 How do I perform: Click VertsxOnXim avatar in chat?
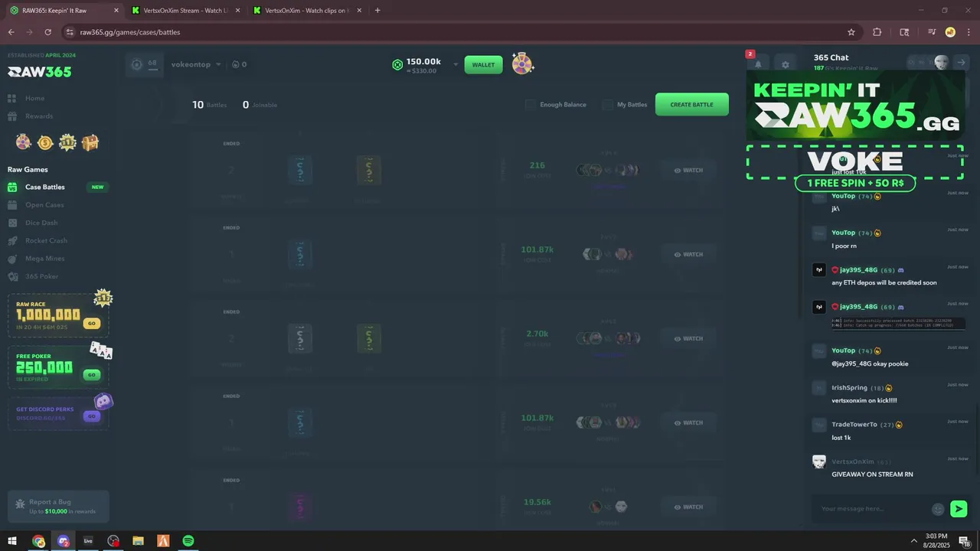[x=819, y=461]
